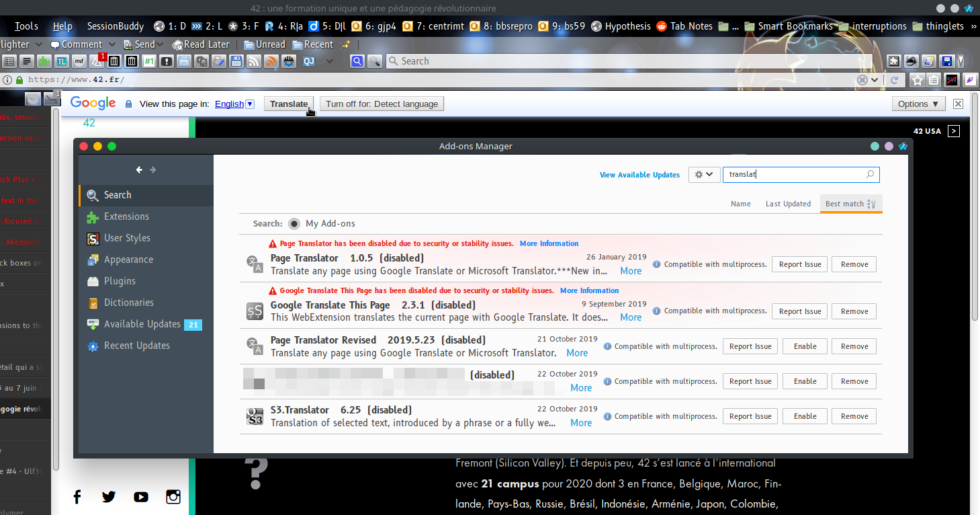Screen dimensions: 980x515
Task: Click the blue floppy disk toolbar icon
Action: tap(236, 61)
